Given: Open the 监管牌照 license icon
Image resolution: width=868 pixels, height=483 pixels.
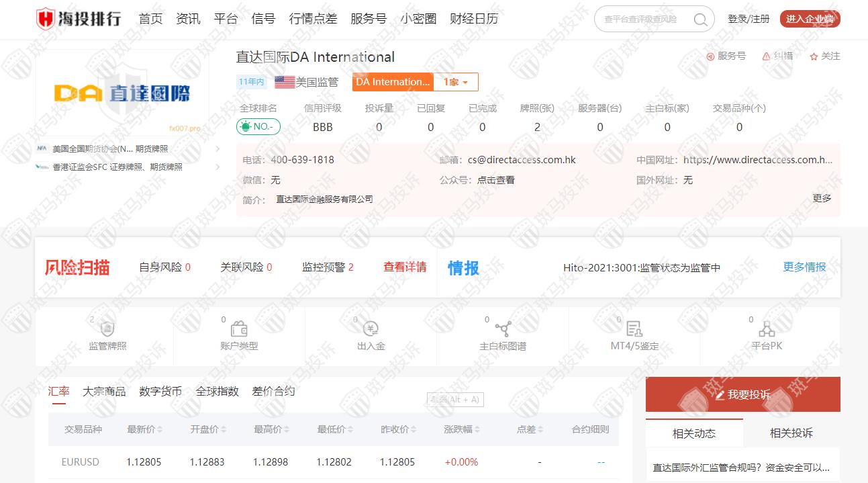Looking at the screenshot, I should click(x=107, y=329).
